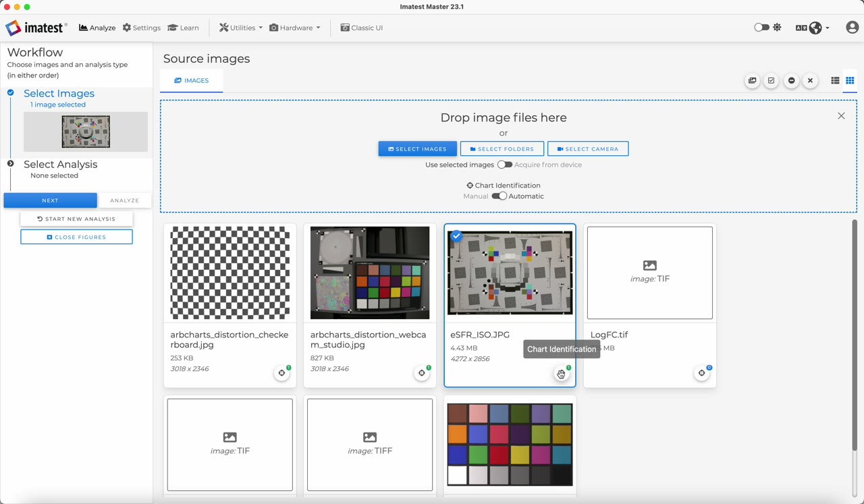Image resolution: width=864 pixels, height=504 pixels.
Task: Open the Settings menu item
Action: click(x=141, y=28)
